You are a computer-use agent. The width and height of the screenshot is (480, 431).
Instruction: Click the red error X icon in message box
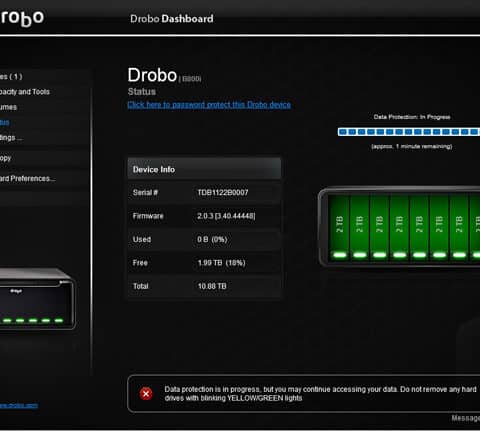pos(146,394)
